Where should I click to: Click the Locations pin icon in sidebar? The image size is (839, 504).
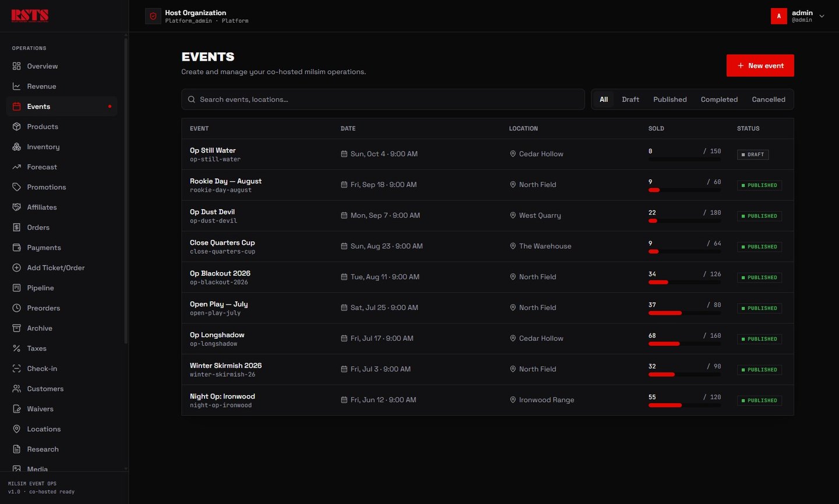pos(16,429)
